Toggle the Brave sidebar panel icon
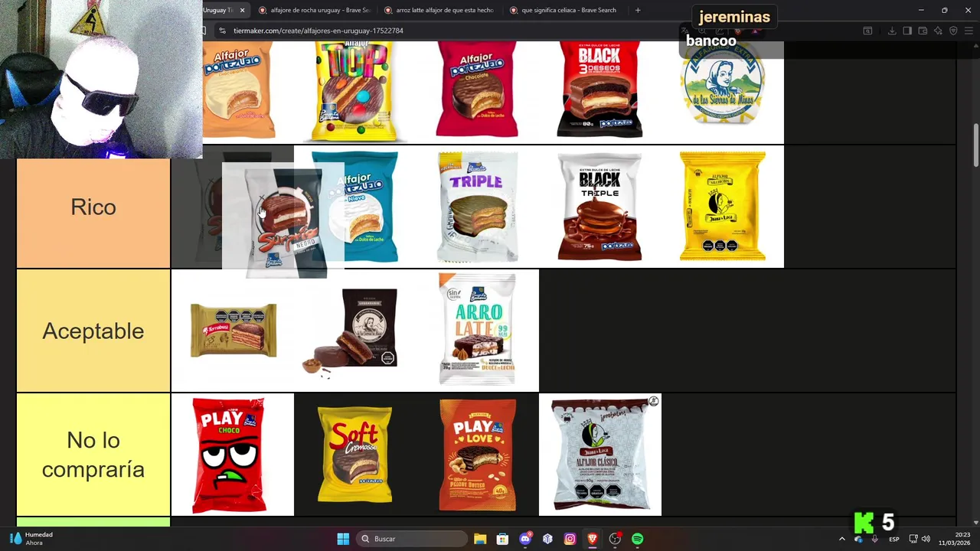Screen dimensions: 980x551 (907, 31)
